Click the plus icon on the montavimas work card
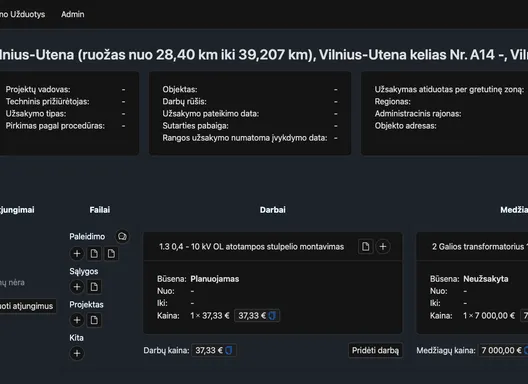This screenshot has width=528, height=384. [383, 247]
